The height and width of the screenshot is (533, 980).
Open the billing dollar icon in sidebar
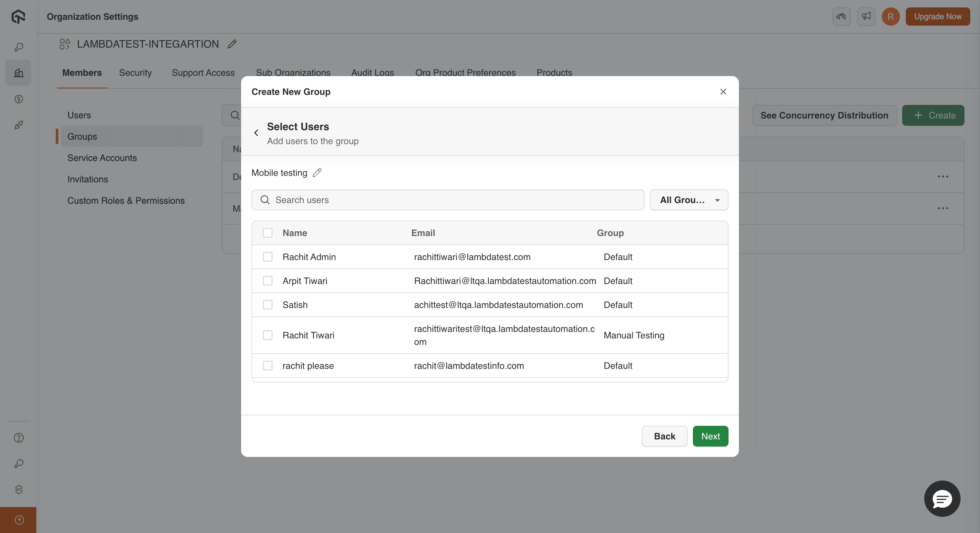(18, 99)
